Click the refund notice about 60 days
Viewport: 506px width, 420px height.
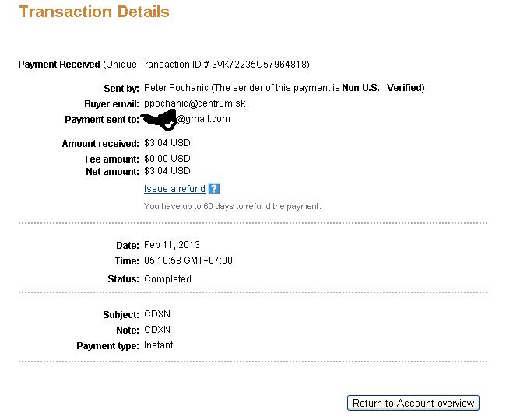(232, 206)
